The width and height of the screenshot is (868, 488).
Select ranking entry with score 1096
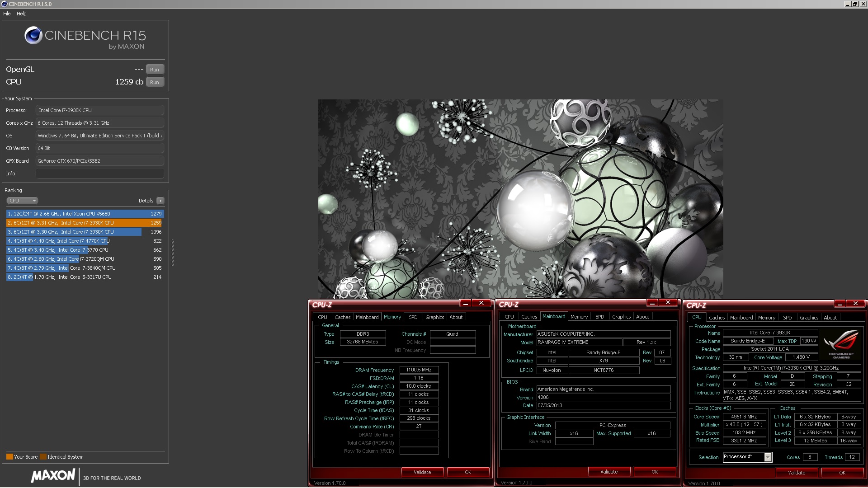(85, 232)
